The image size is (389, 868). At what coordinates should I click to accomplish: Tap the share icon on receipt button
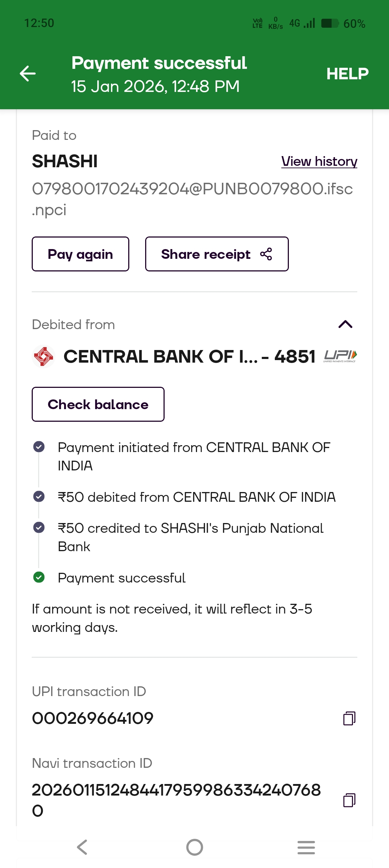pos(266,254)
